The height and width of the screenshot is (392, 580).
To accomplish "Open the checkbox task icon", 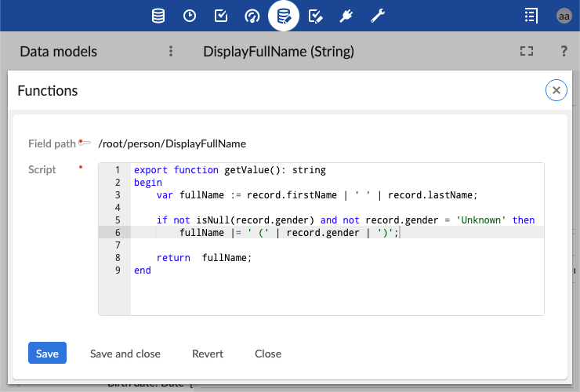I will [x=221, y=16].
